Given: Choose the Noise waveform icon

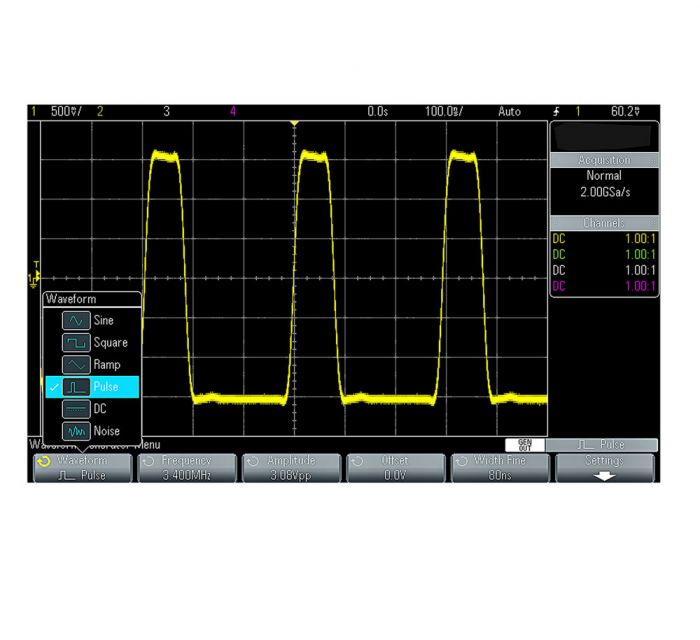Looking at the screenshot, I should (x=76, y=431).
